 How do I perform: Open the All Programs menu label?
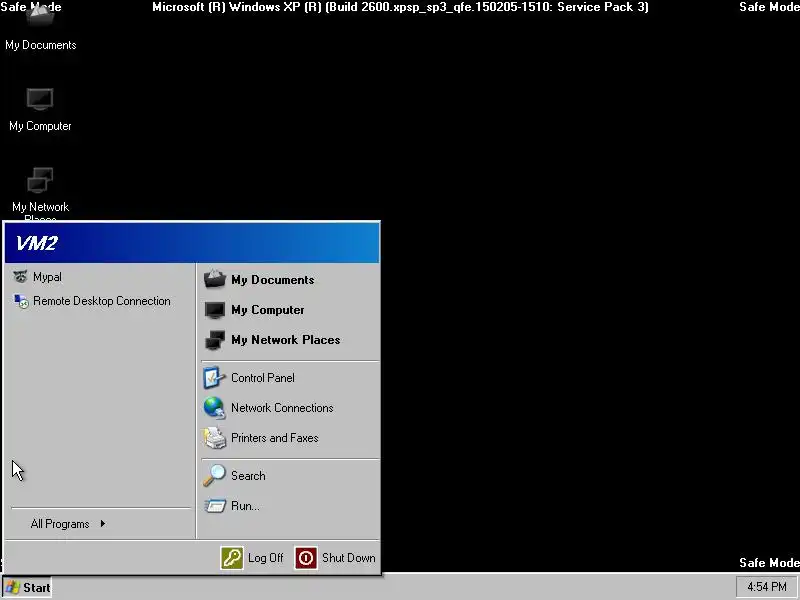tap(60, 524)
